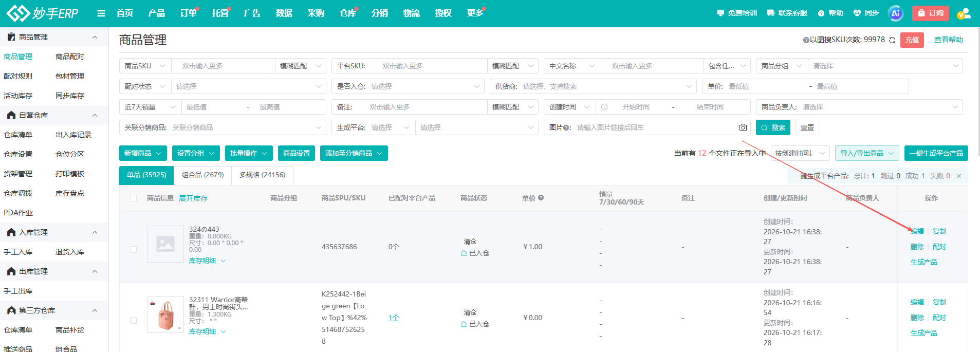Switch to the 组合品 (2679) tab
The image size is (980, 352).
203,175
